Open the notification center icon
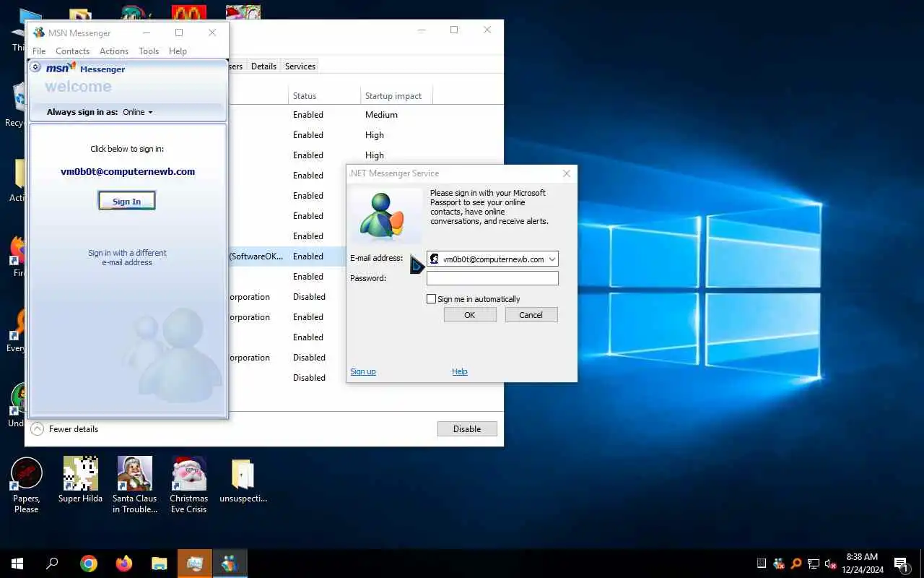This screenshot has height=578, width=924. pos(901,564)
